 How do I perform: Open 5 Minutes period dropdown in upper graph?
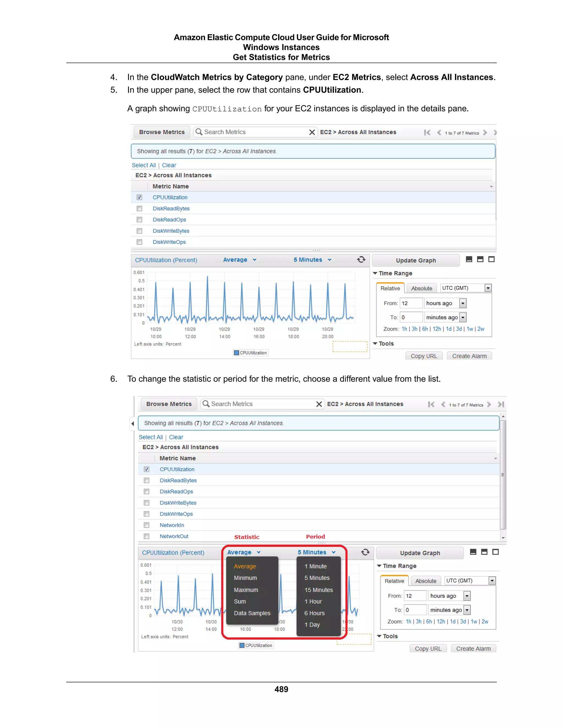[x=313, y=260]
